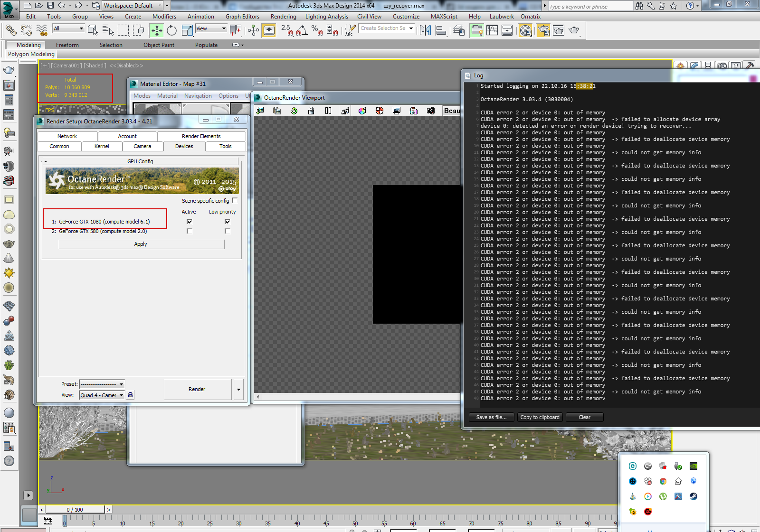Enable Low priority for GeForce GTX 580

click(x=228, y=231)
